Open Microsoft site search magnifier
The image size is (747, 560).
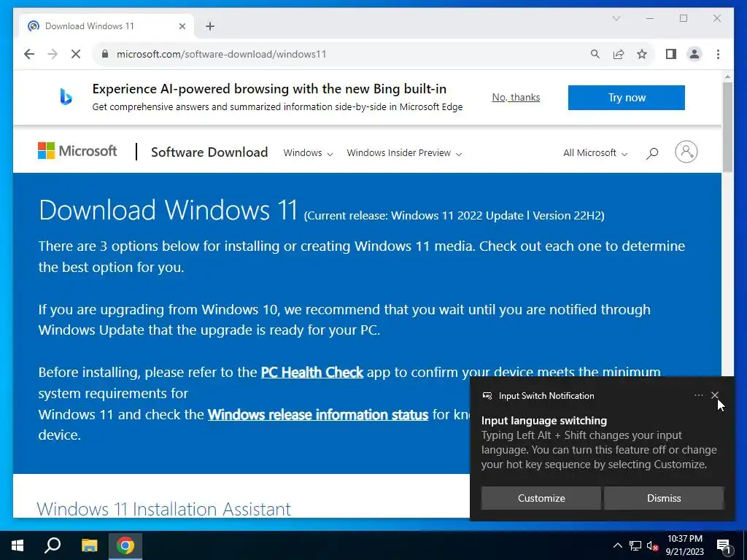pos(652,153)
